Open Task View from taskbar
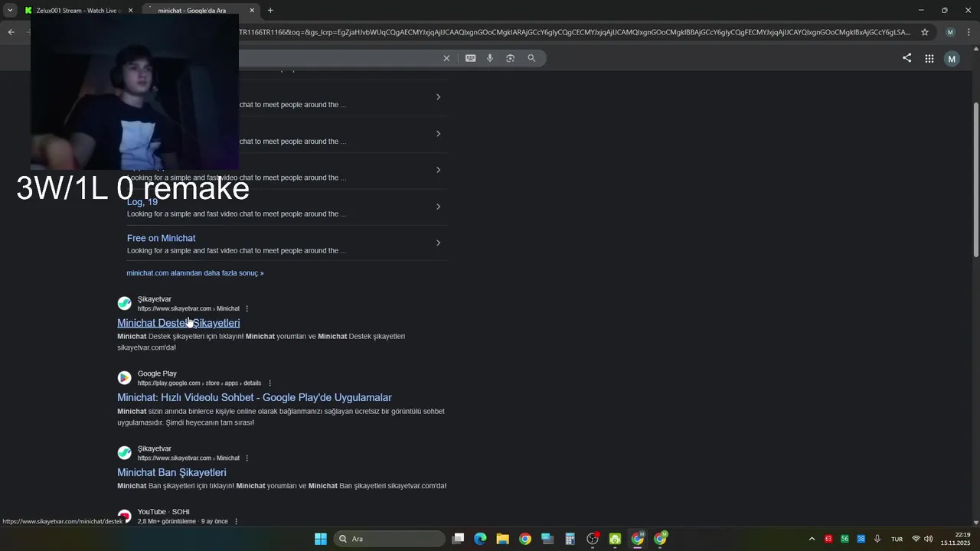The height and width of the screenshot is (551, 980). point(458,539)
